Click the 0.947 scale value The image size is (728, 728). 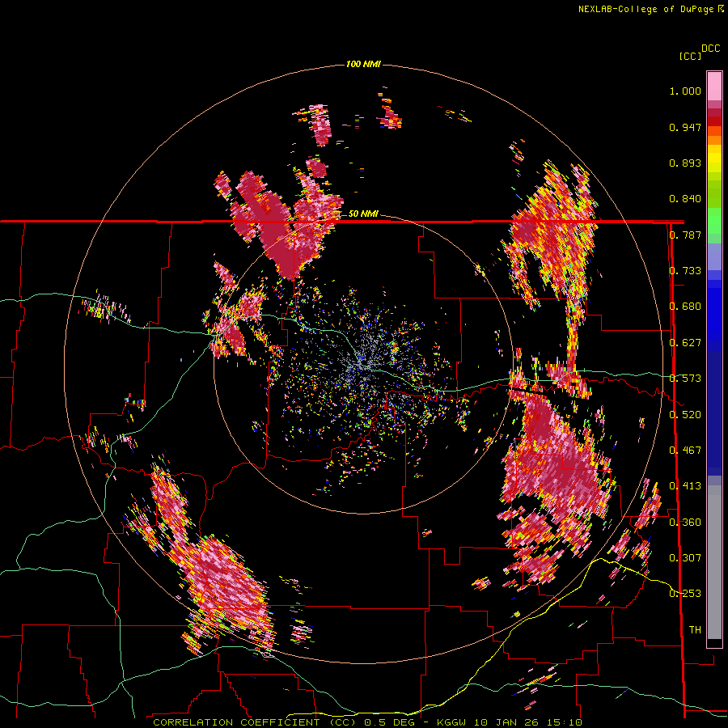click(x=685, y=127)
